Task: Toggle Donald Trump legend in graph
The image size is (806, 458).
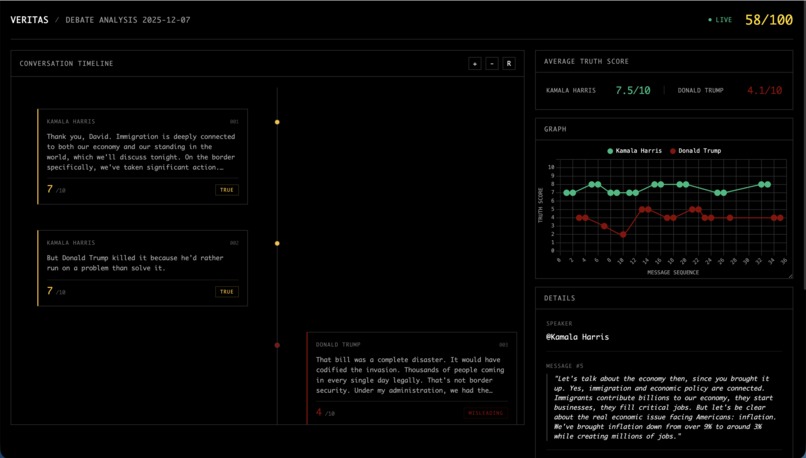Action: (695, 151)
